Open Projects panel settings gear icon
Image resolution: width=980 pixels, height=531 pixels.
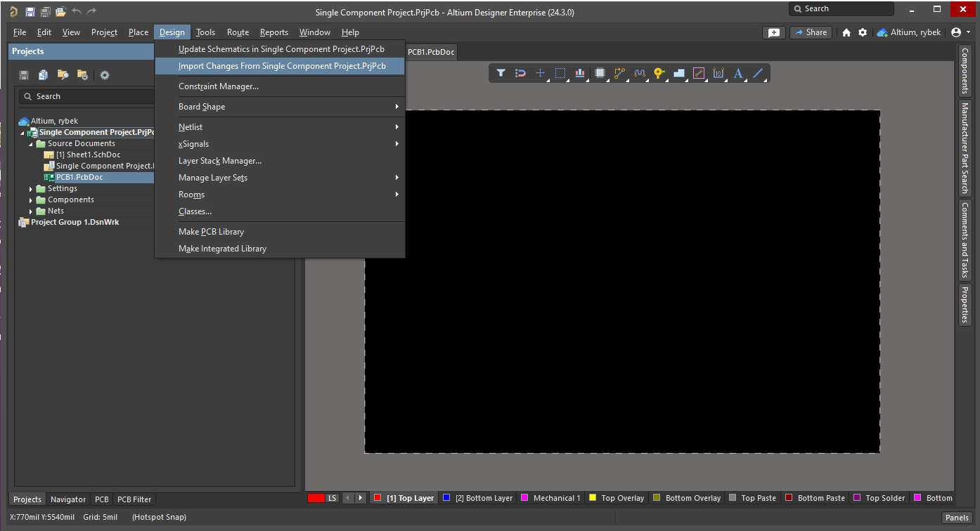[x=105, y=75]
